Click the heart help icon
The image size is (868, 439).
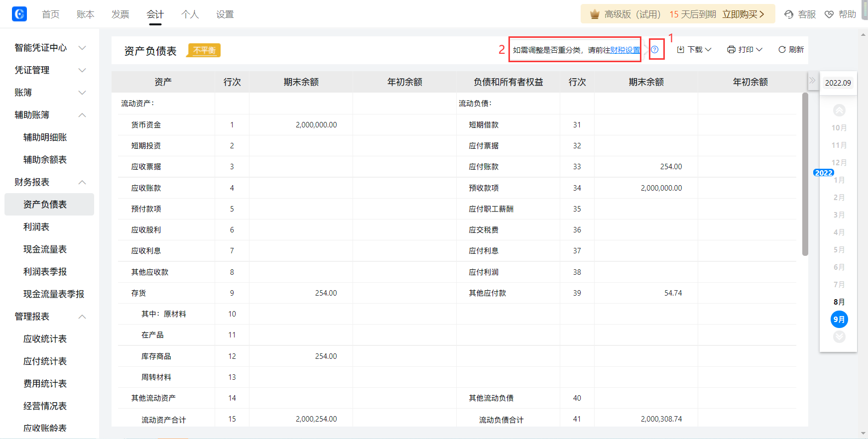point(829,14)
